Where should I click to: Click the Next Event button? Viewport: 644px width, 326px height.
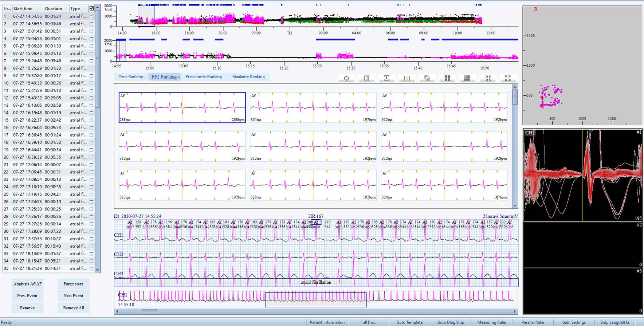[x=73, y=296]
